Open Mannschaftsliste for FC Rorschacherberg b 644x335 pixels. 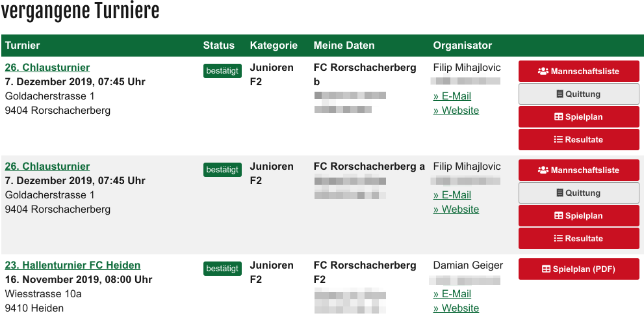pyautogui.click(x=578, y=72)
